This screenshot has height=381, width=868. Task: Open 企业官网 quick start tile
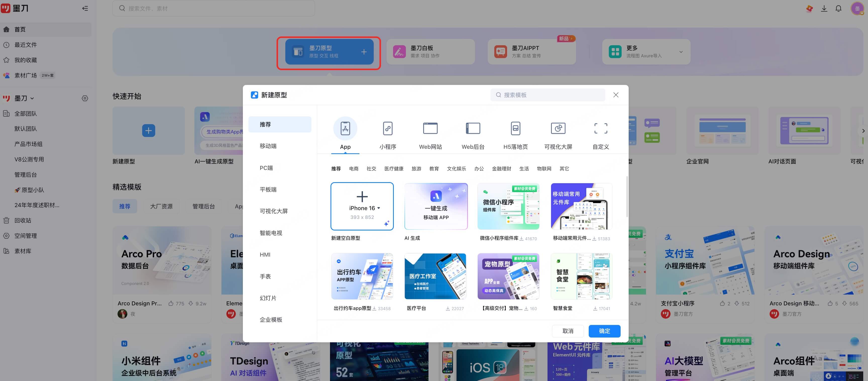pos(722,131)
